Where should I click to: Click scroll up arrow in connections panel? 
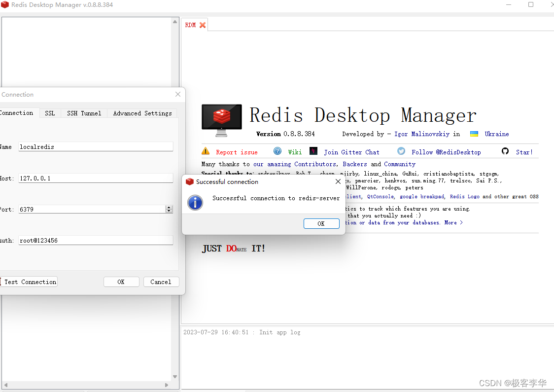(x=175, y=22)
